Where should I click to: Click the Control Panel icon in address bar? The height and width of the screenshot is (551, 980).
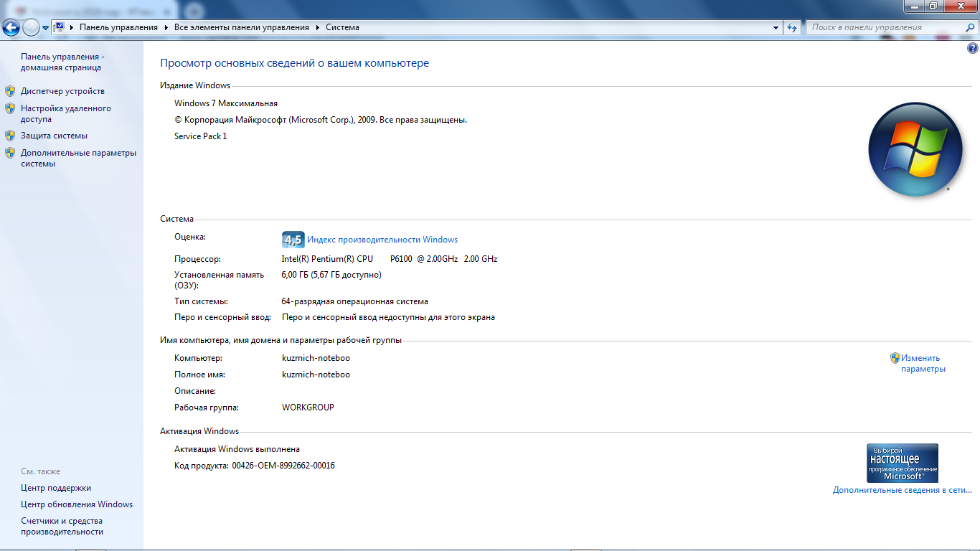pos(60,27)
